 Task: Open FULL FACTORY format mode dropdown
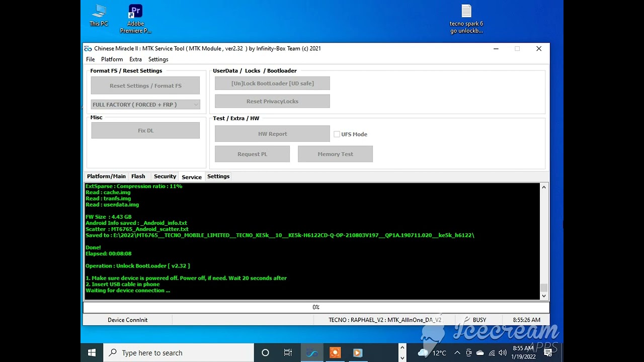[145, 105]
